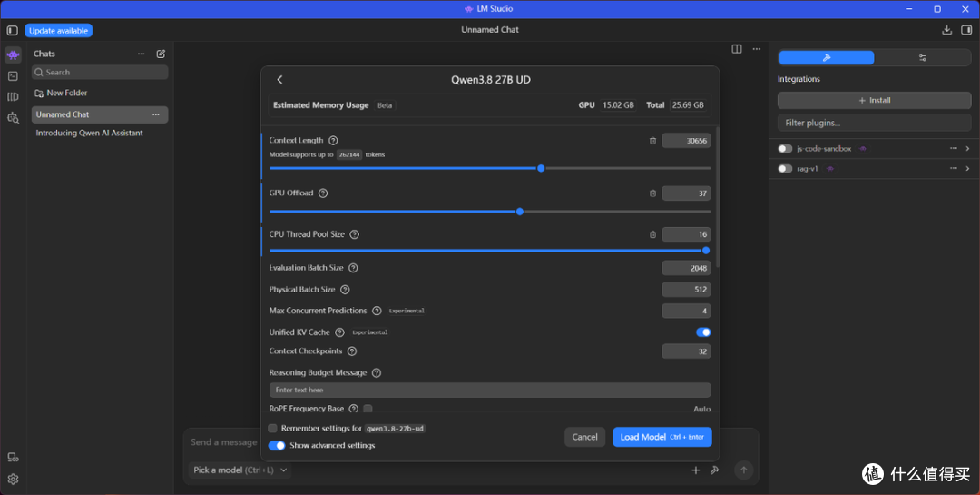Click Cancel in the load dialog
This screenshot has height=495, width=980.
[584, 437]
